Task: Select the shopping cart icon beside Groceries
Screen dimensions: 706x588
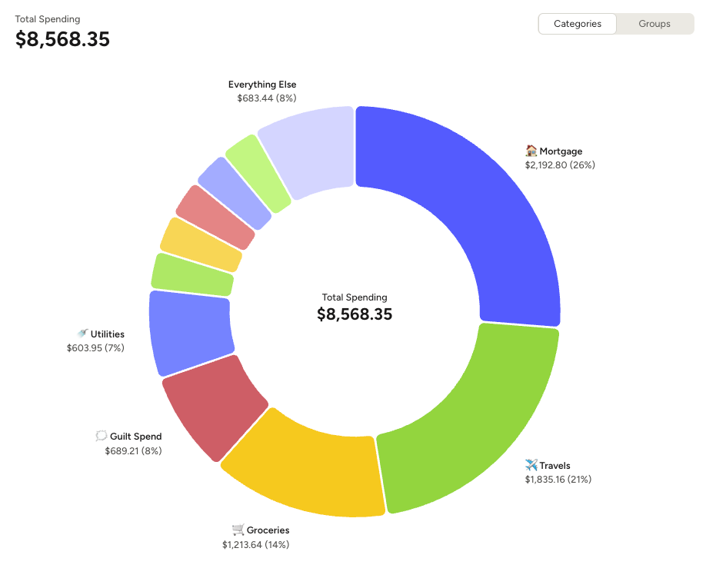Action: click(x=237, y=530)
